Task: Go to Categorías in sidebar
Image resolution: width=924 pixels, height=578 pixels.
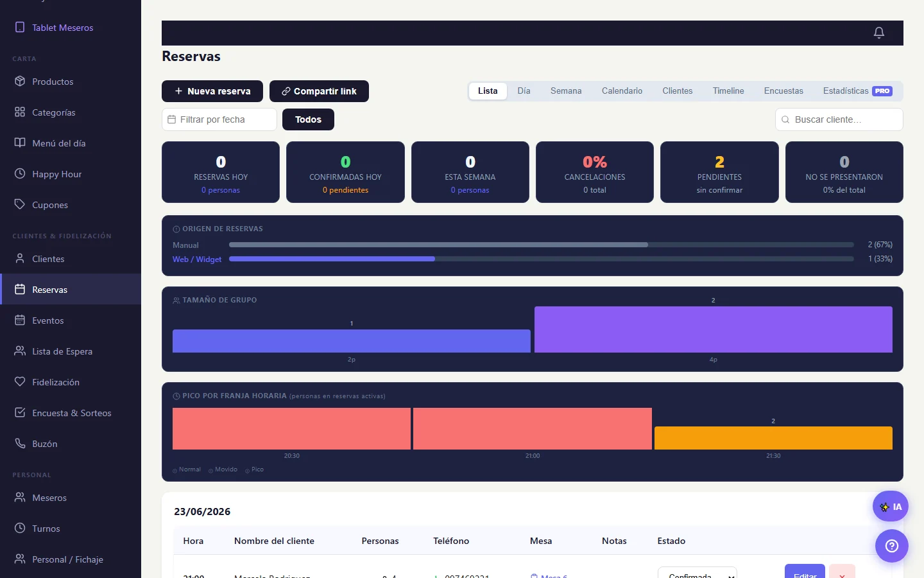Action: [71, 112]
